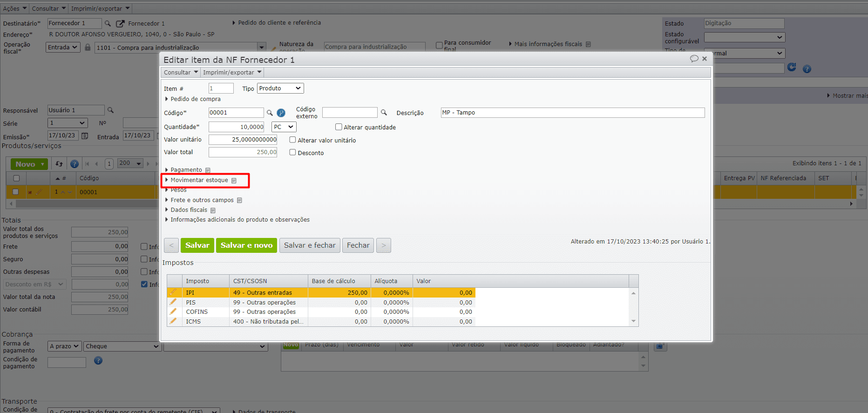Click the note icon beside Dados fiscais
Viewport: 868px width, 413px height.
click(213, 210)
